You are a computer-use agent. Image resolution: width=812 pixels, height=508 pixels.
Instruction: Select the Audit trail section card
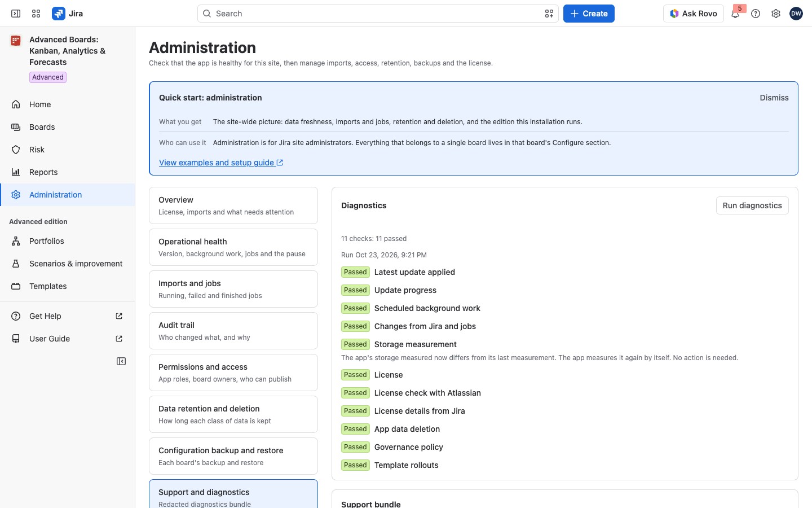point(233,331)
